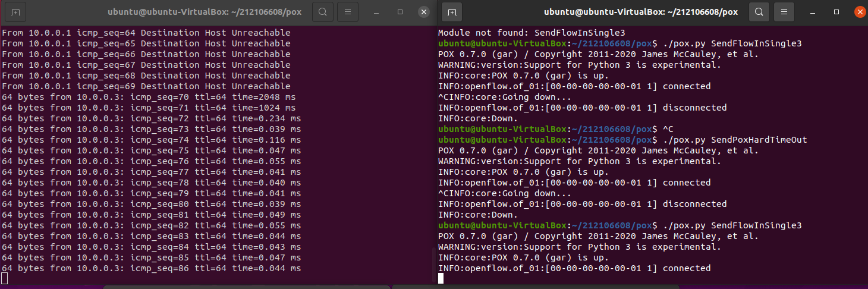
Task: Open the hamburger menu of right terminal
Action: 785,12
